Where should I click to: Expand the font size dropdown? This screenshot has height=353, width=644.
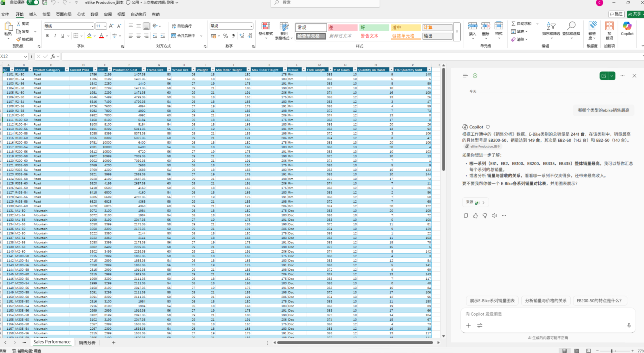[105, 26]
